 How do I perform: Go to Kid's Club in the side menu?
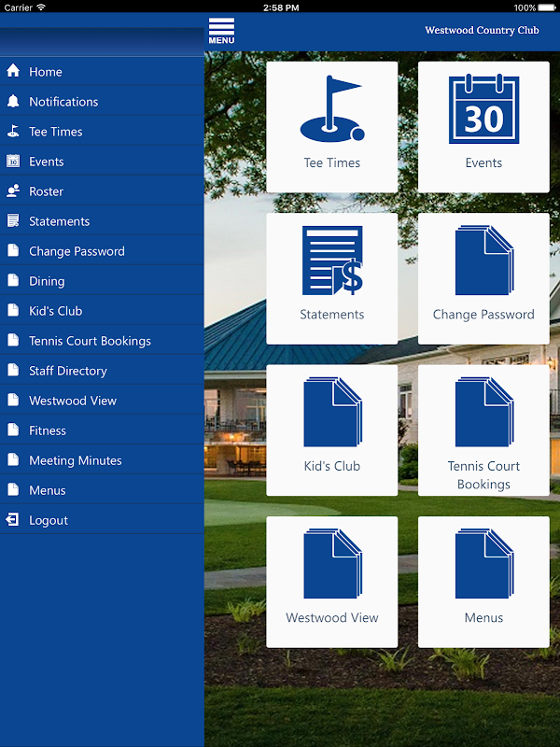tap(102, 311)
